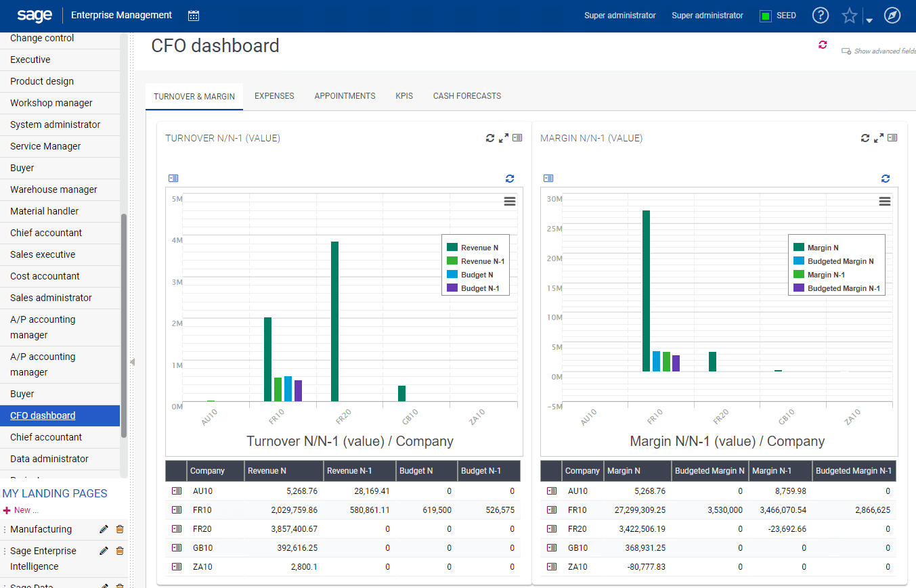Click Show advanced fields
Screen dimensions: 916x588
pyautogui.click(x=879, y=51)
